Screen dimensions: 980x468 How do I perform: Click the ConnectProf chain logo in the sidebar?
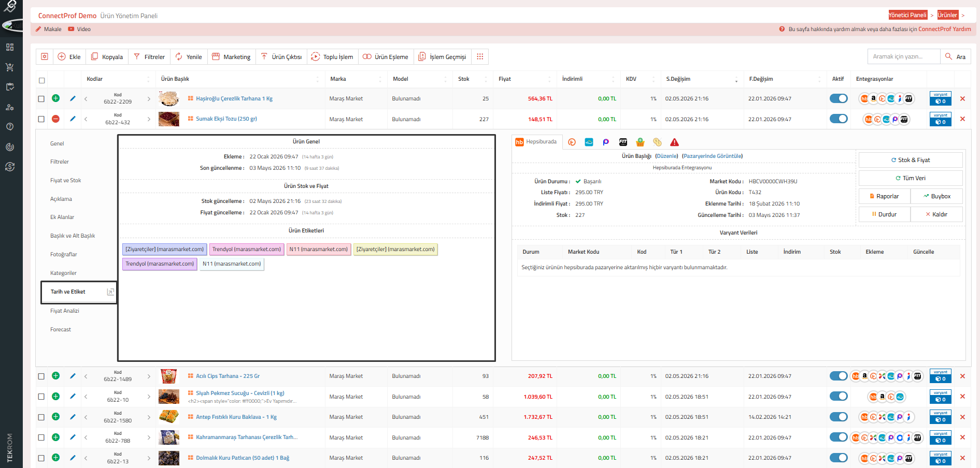10,7
